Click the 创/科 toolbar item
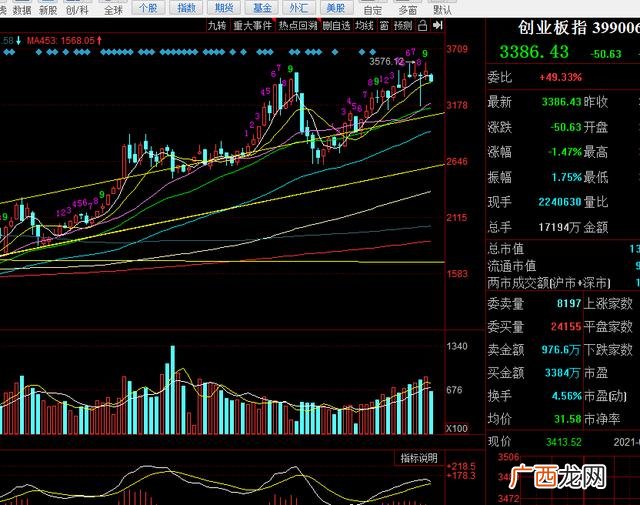Screen dimensions: 640x505 [77, 10]
